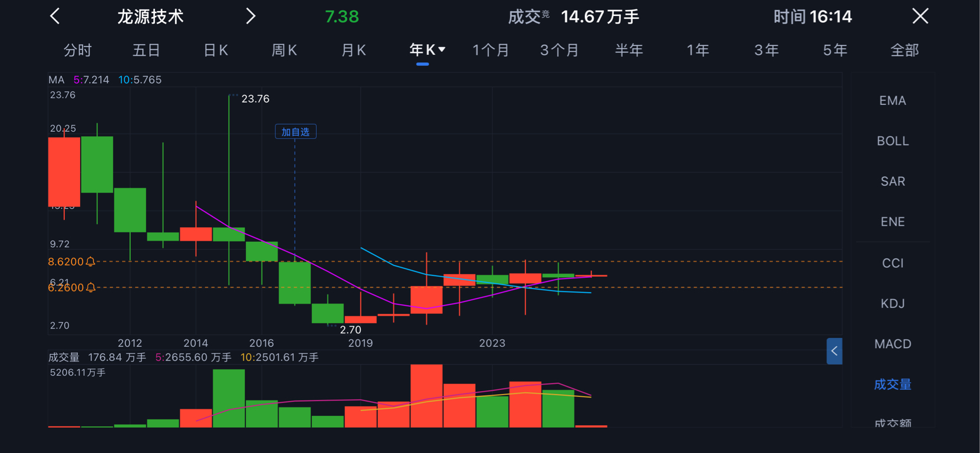Select the 1个月 range
Image resolution: width=980 pixels, height=453 pixels.
pyautogui.click(x=491, y=50)
